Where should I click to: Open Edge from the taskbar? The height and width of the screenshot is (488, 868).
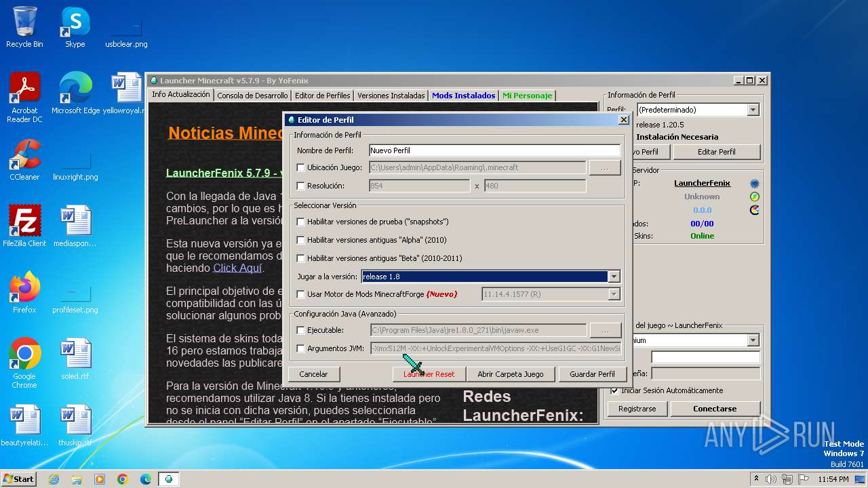coord(146,479)
